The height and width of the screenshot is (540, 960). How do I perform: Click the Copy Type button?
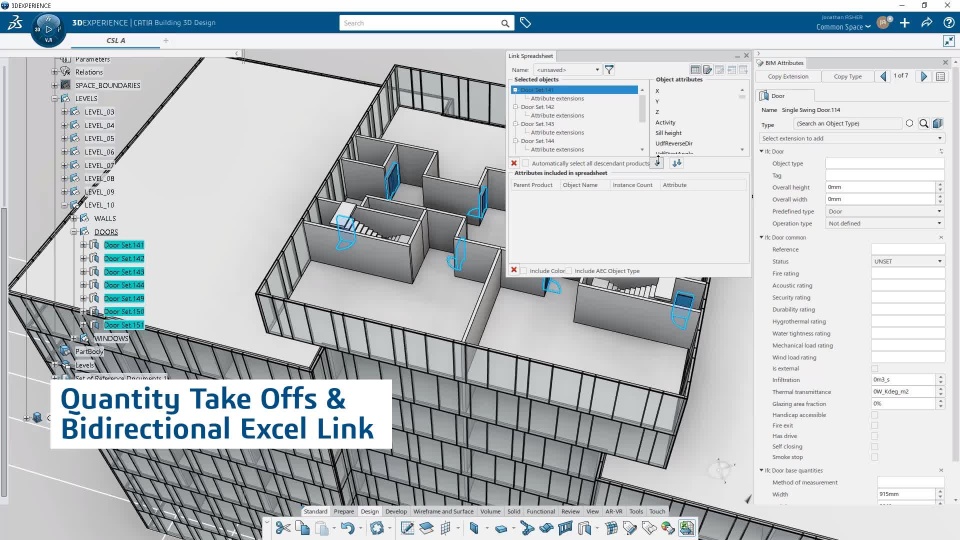[x=848, y=77]
